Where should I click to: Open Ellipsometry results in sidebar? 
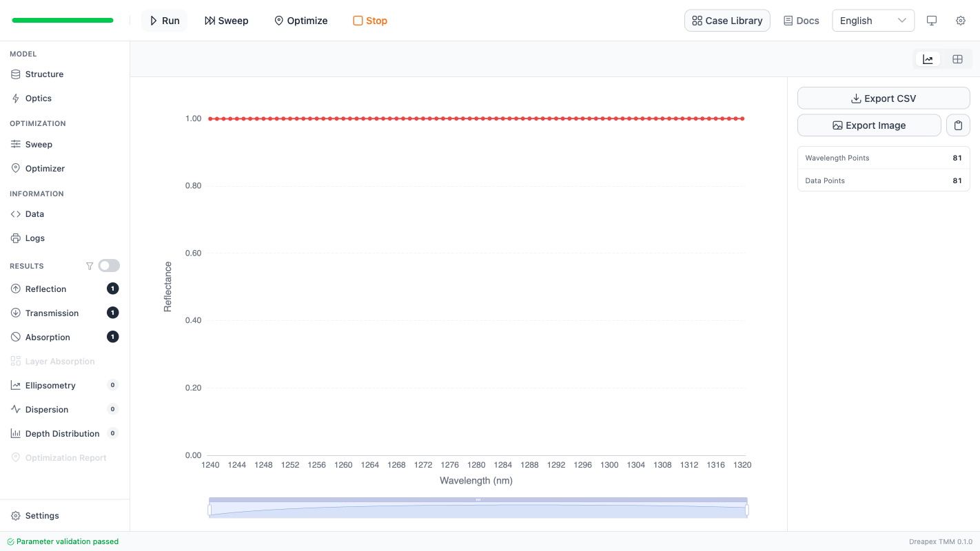click(50, 386)
